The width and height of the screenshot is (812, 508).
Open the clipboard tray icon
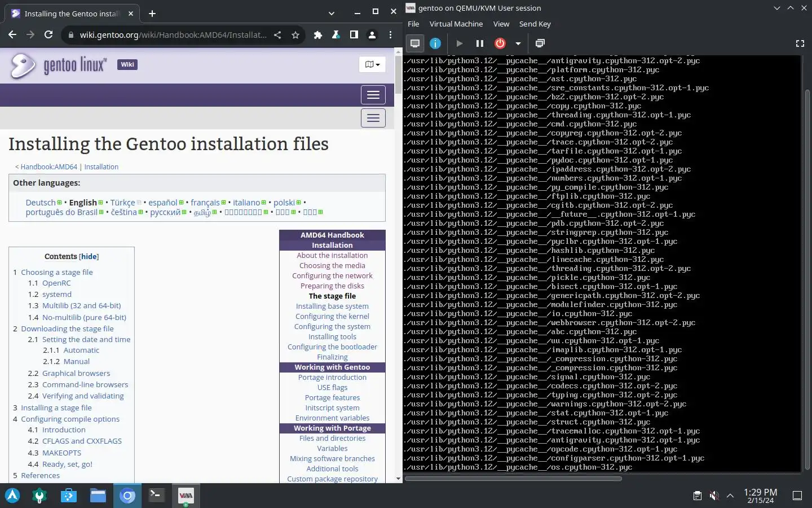click(698, 496)
